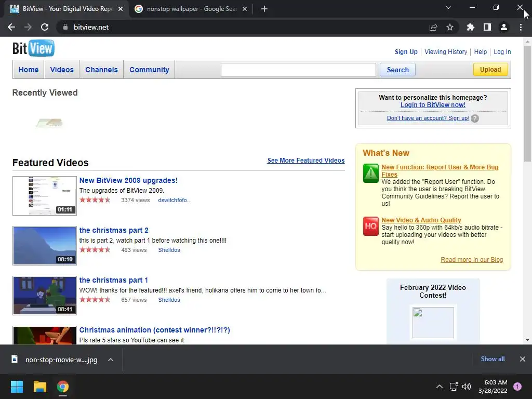The image size is (532, 399).
Task: Click the red HQ icon
Action: pos(370,227)
